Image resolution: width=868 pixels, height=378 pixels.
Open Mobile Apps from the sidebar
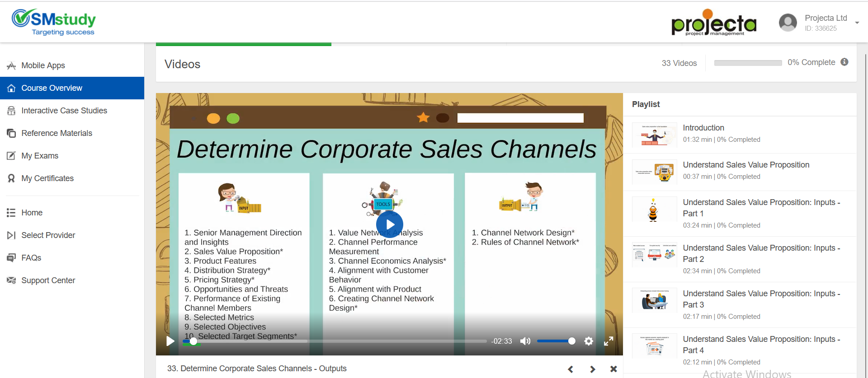point(43,65)
